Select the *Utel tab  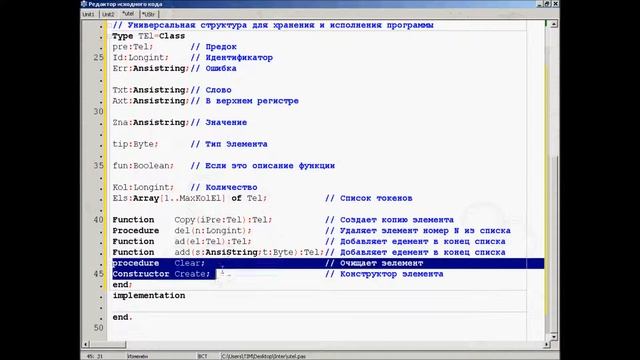[x=128, y=14]
